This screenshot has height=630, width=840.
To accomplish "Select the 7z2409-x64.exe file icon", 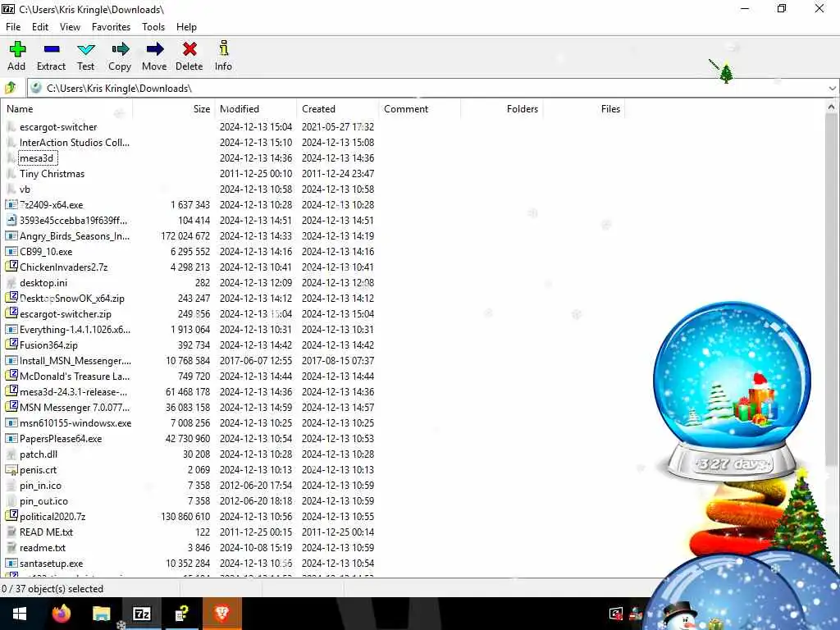I will point(11,204).
